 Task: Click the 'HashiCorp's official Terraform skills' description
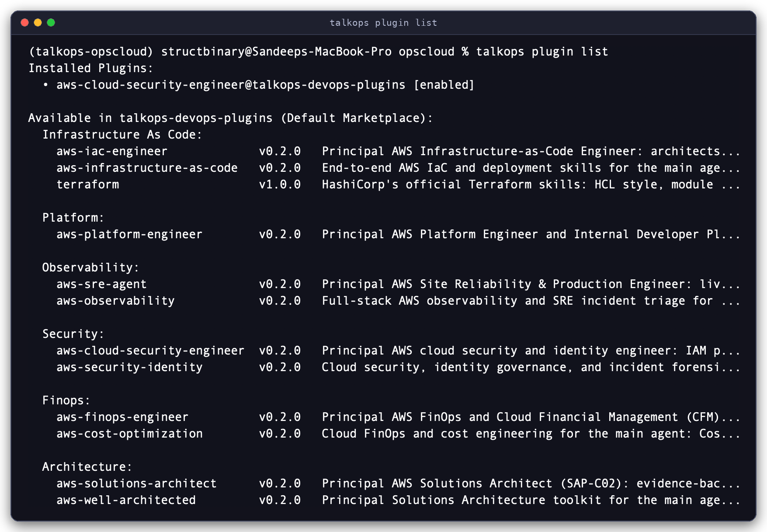[x=531, y=184]
